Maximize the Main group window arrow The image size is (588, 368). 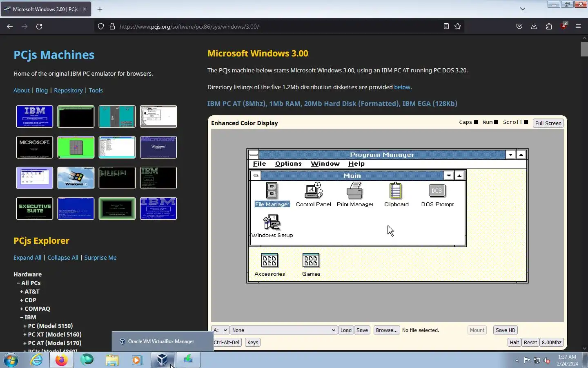tap(459, 175)
